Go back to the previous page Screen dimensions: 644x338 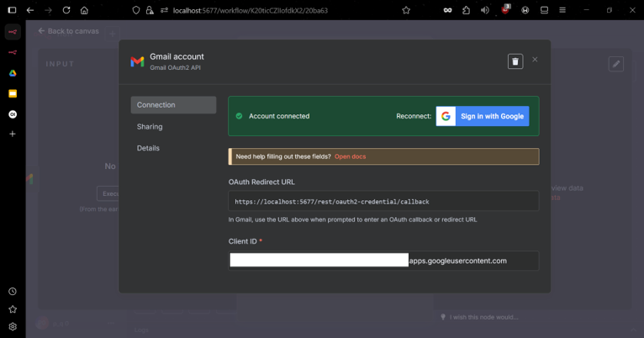click(x=30, y=10)
